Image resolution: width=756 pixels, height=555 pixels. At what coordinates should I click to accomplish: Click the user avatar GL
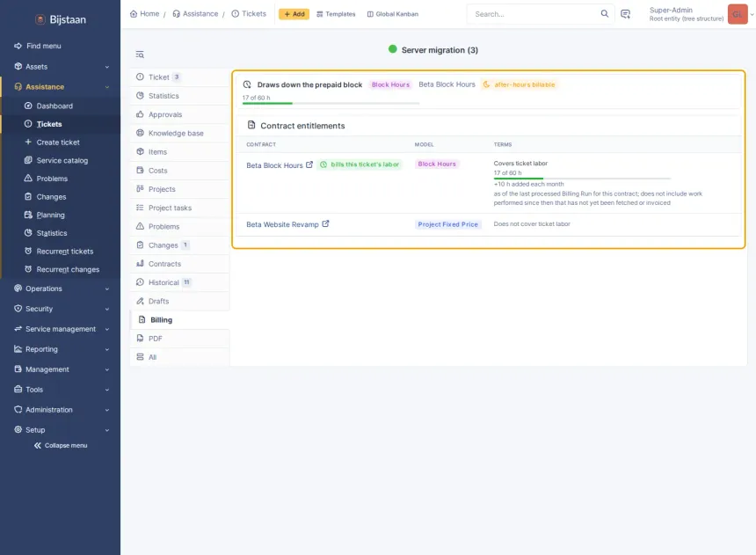coord(738,14)
